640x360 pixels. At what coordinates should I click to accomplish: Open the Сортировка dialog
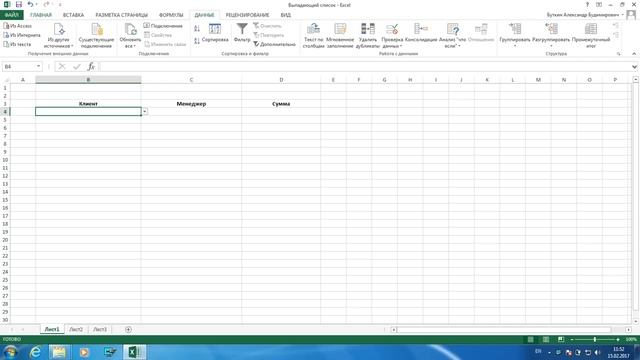[x=215, y=33]
